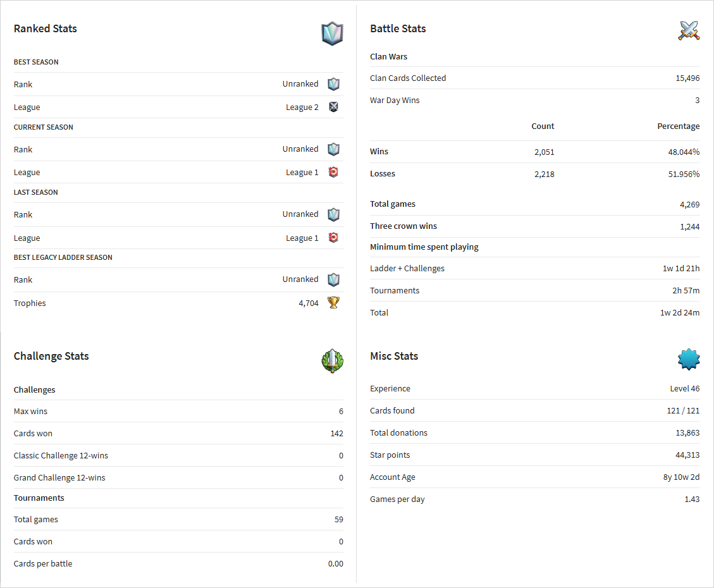The image size is (714, 588).
Task: Click the blue star Misc Stats icon
Action: click(689, 359)
